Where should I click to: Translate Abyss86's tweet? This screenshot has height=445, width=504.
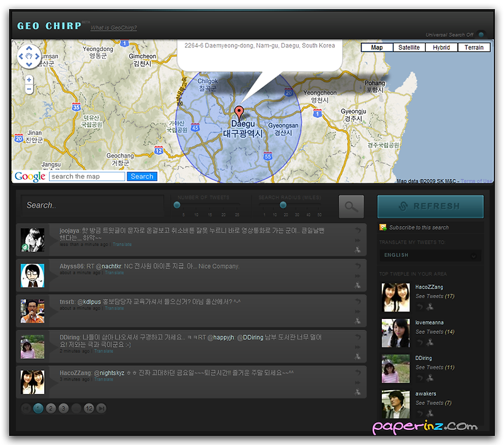pyautogui.click(x=114, y=273)
